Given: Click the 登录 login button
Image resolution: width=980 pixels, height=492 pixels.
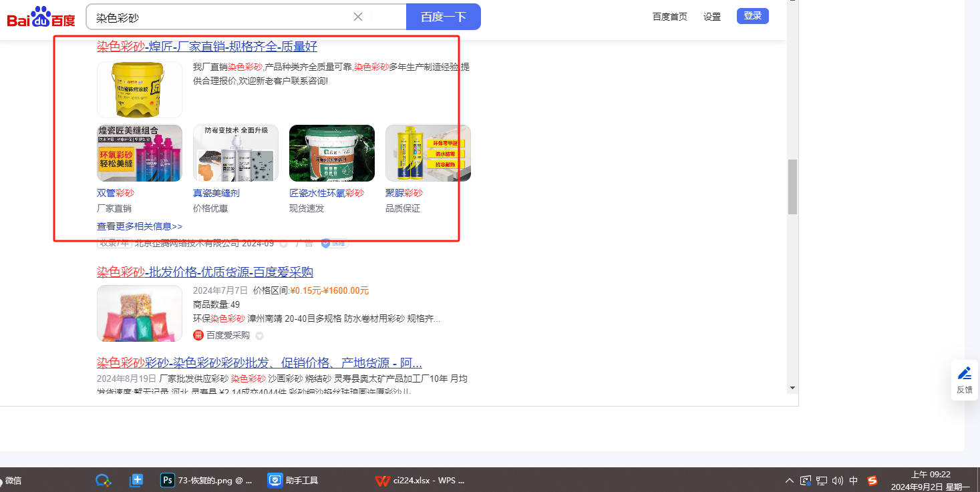Looking at the screenshot, I should [x=752, y=16].
